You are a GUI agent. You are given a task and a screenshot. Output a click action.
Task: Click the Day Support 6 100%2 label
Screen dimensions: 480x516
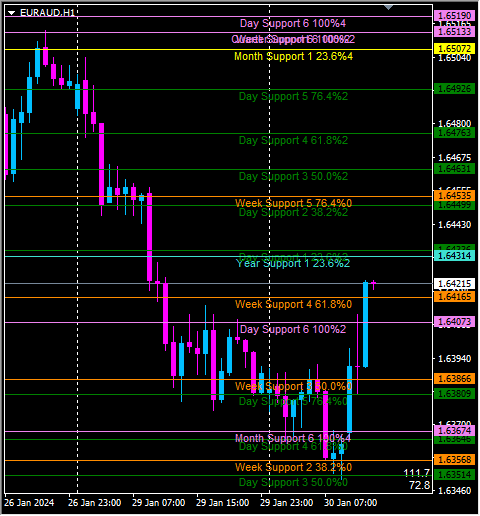(293, 329)
